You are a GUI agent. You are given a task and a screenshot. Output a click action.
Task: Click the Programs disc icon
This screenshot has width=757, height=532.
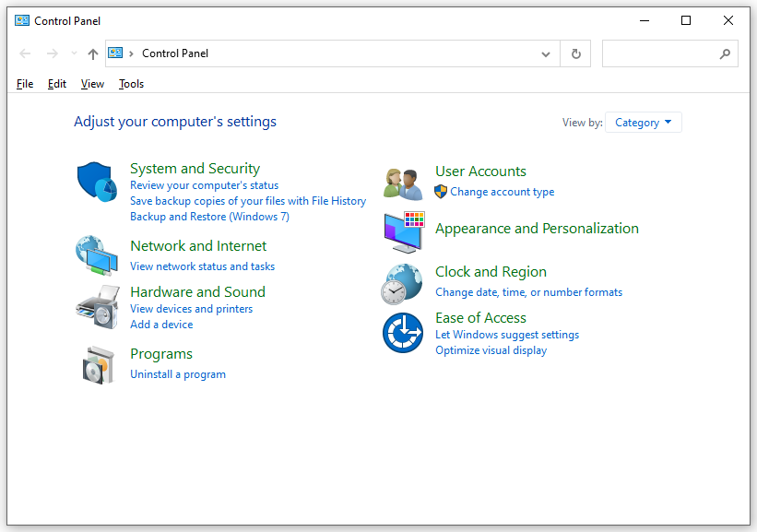tap(98, 365)
